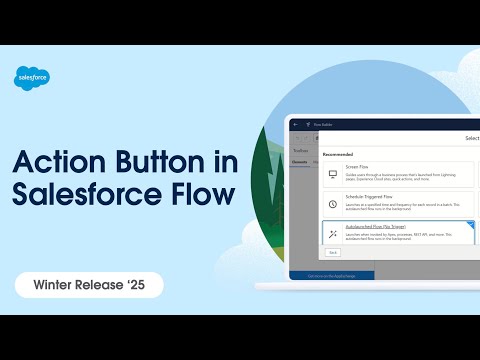Image resolution: width=480 pixels, height=360 pixels.
Task: Click the Schedule-Triggered Flow description text
Action: tap(402, 207)
